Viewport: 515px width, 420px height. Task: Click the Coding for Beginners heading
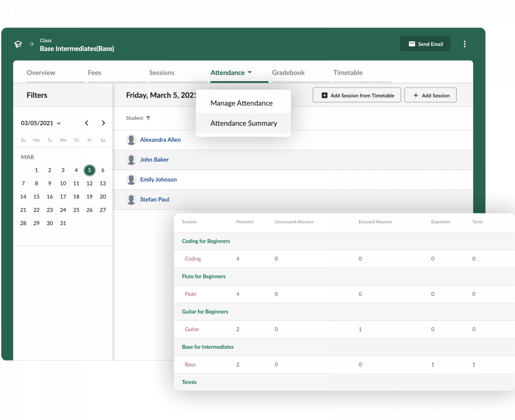pyautogui.click(x=206, y=241)
